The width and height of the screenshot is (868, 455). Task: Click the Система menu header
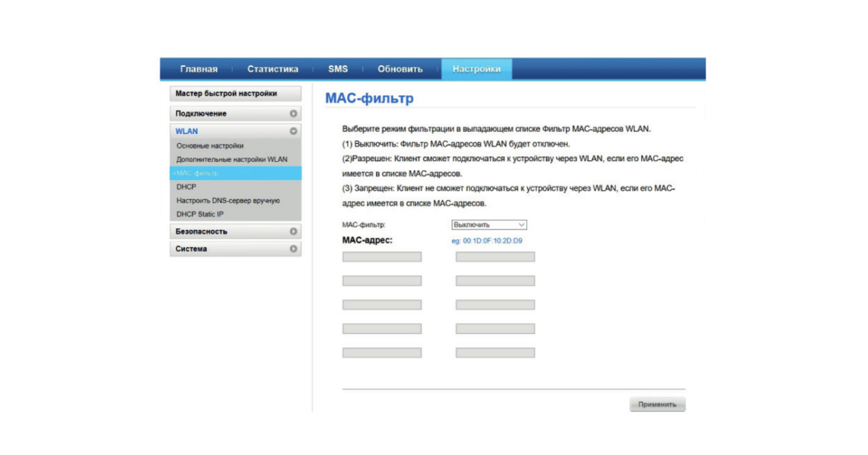[x=235, y=249]
